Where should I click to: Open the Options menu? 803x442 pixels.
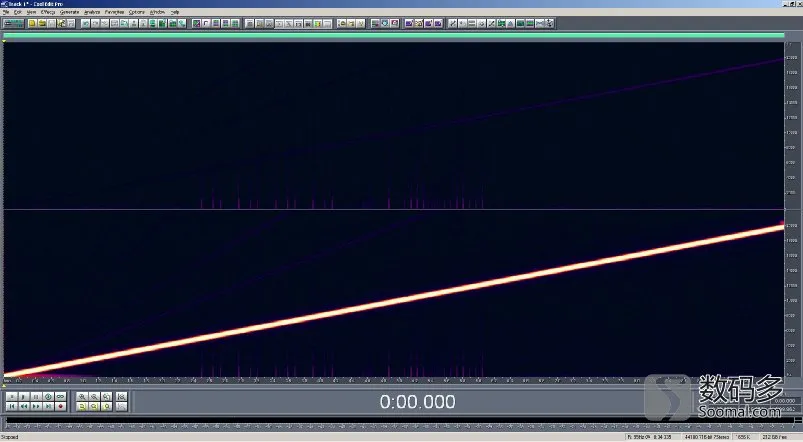pos(136,12)
